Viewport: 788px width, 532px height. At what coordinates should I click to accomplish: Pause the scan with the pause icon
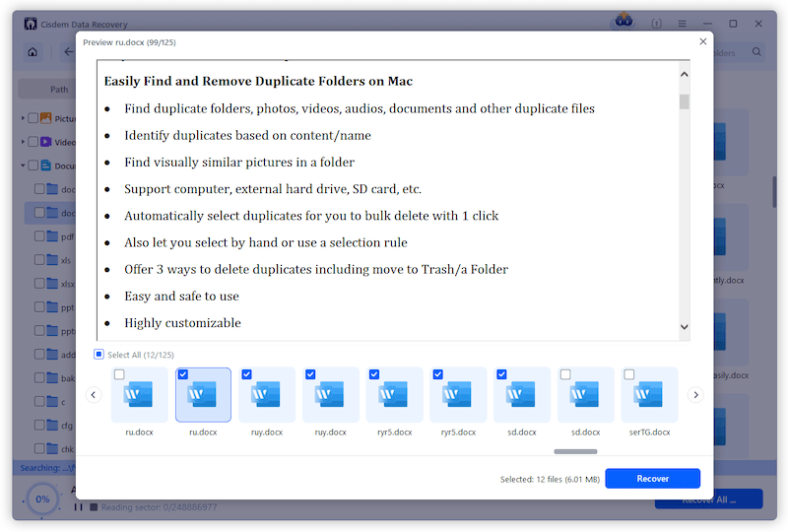coord(79,507)
